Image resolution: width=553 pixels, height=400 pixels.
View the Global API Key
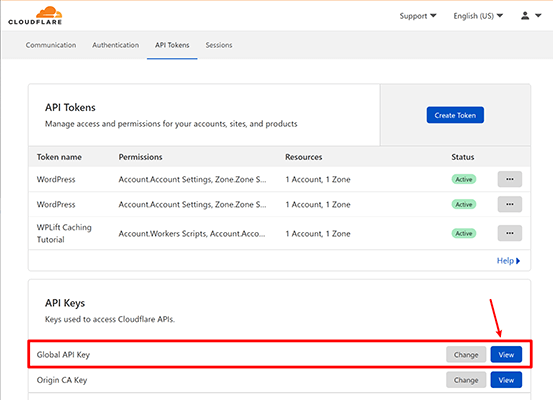click(x=506, y=354)
